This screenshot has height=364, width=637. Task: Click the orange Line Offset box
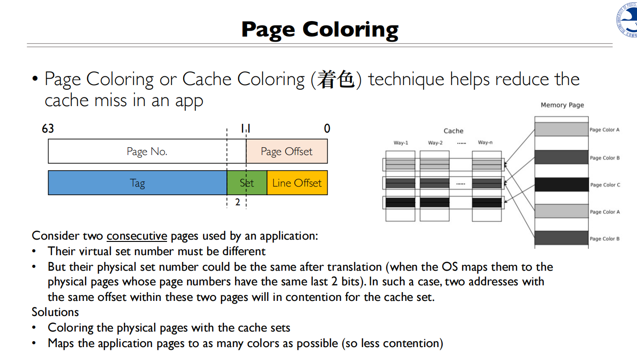[x=297, y=183]
